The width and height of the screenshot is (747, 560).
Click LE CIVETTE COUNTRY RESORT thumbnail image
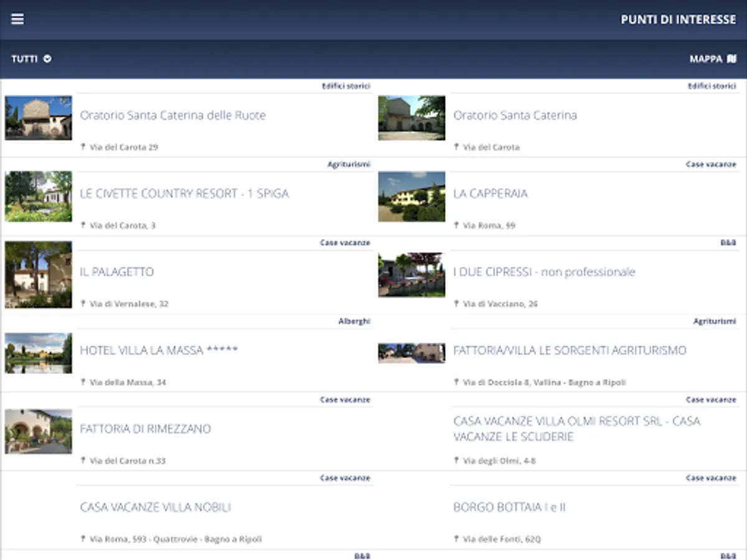click(38, 197)
